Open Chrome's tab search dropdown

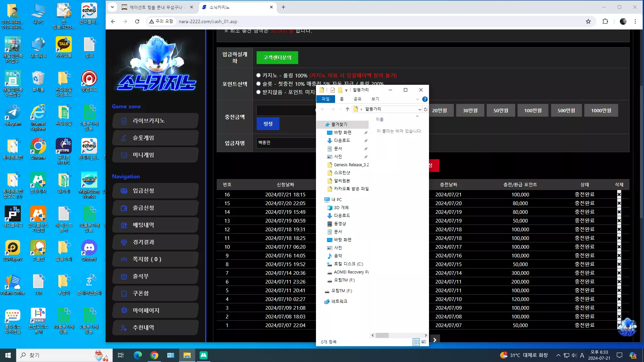(x=112, y=7)
